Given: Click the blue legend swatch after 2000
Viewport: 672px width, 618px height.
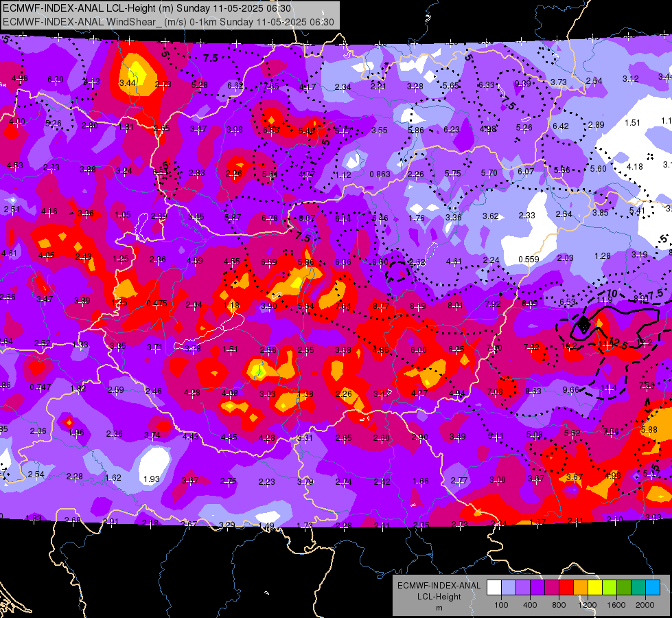Looking at the screenshot, I should (653, 588).
